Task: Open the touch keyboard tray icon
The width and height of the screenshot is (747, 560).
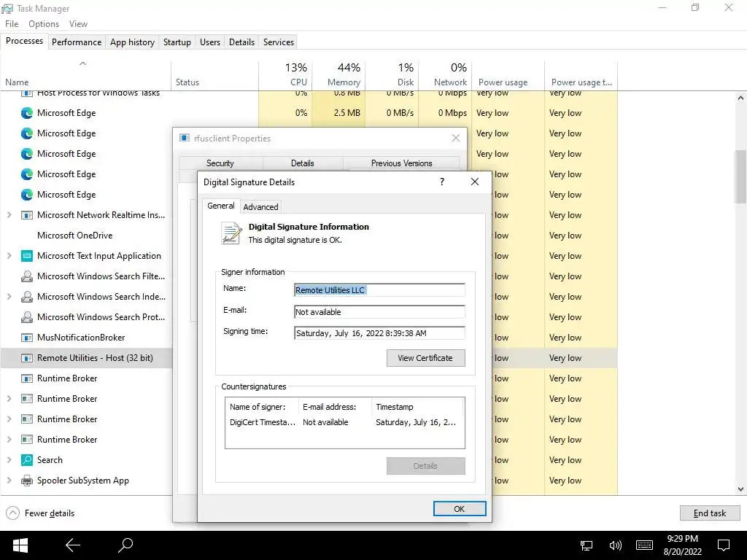Action: [644, 545]
